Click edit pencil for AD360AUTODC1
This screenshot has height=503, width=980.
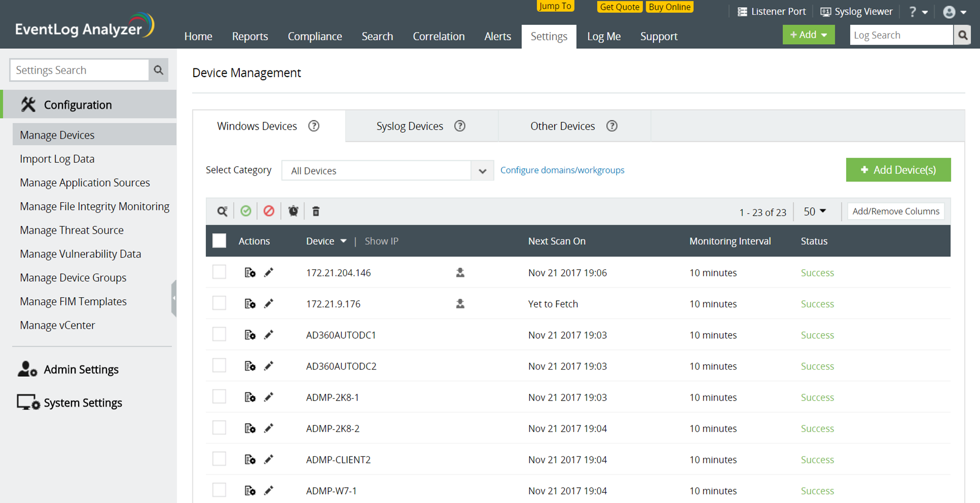click(x=269, y=335)
